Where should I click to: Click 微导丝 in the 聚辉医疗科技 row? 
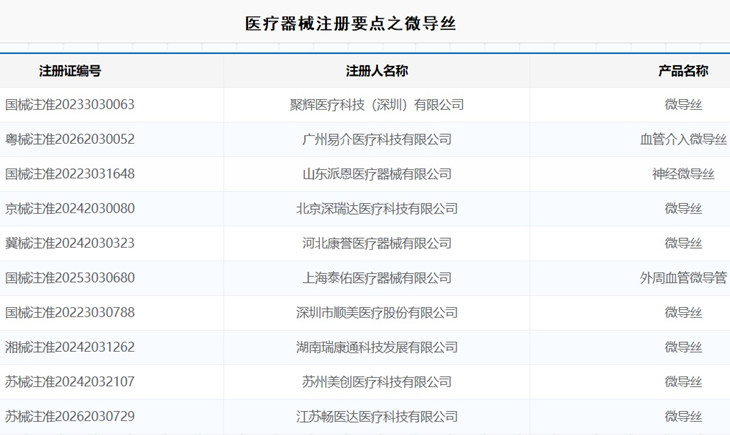[683, 105]
